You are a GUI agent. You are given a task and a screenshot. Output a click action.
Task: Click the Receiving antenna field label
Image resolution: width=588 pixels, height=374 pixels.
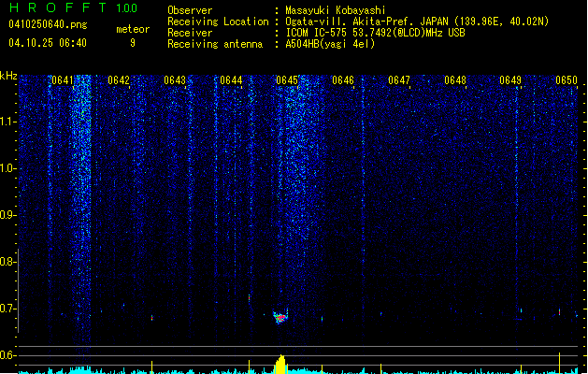point(215,44)
